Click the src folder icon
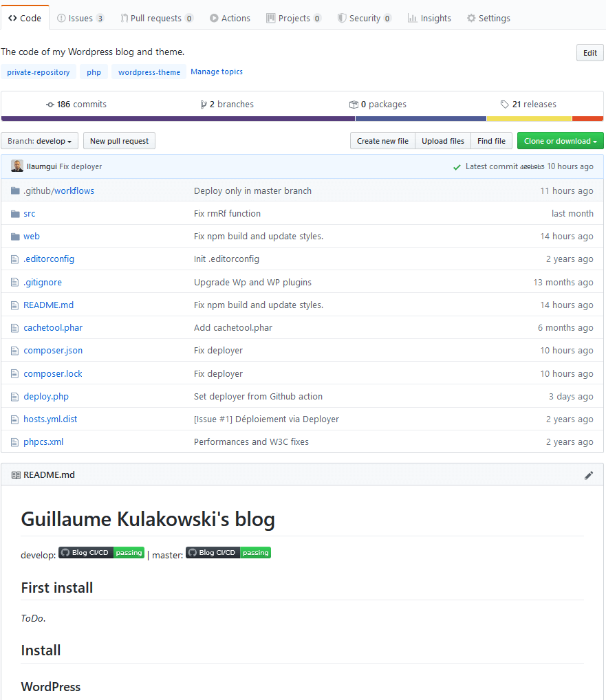This screenshot has height=700, width=606. tap(15, 214)
